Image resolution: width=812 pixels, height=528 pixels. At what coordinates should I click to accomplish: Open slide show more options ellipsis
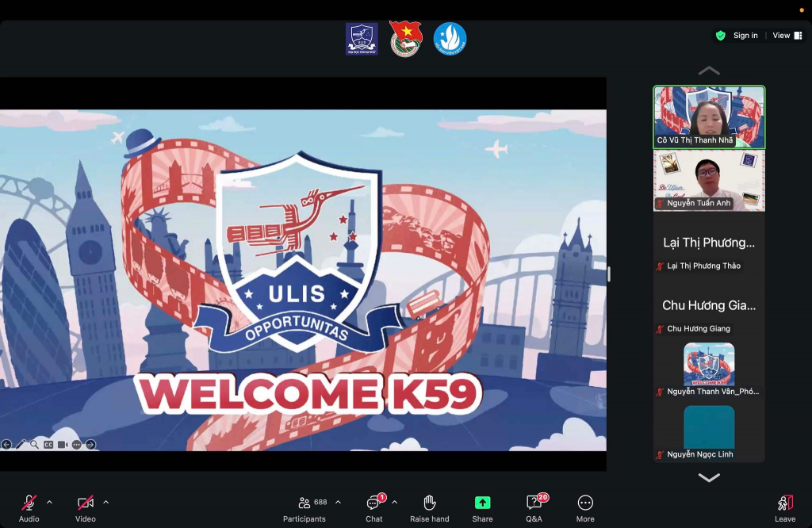tap(77, 444)
